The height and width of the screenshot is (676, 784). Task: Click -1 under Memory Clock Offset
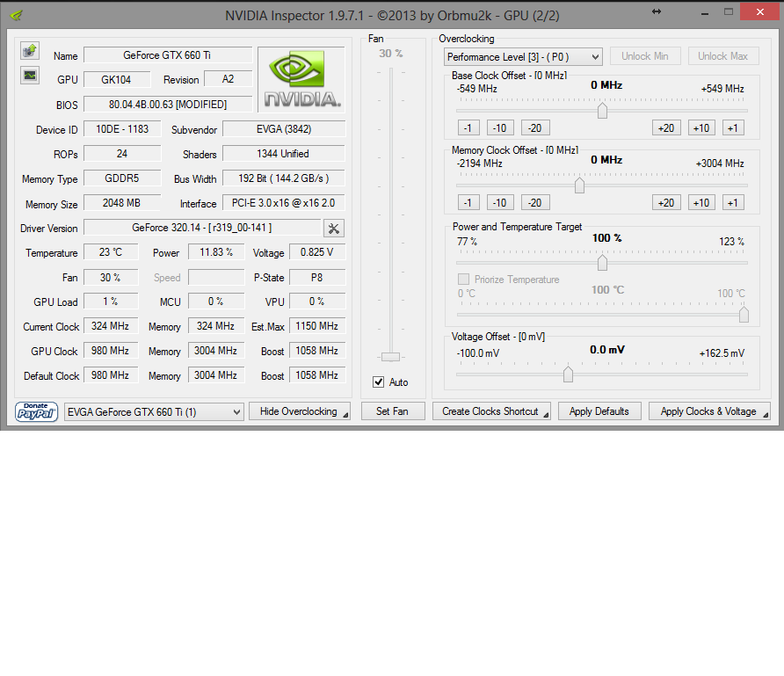pyautogui.click(x=468, y=202)
